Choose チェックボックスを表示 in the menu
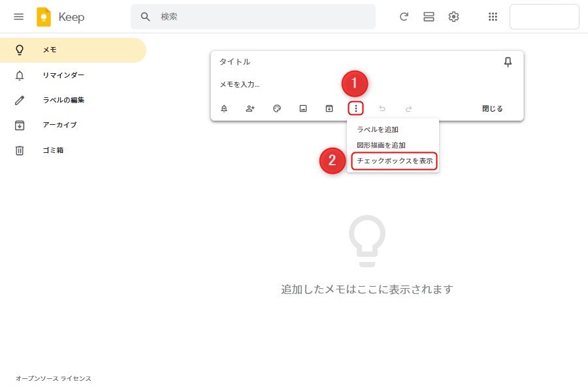Image resolution: width=588 pixels, height=392 pixels. (394, 161)
